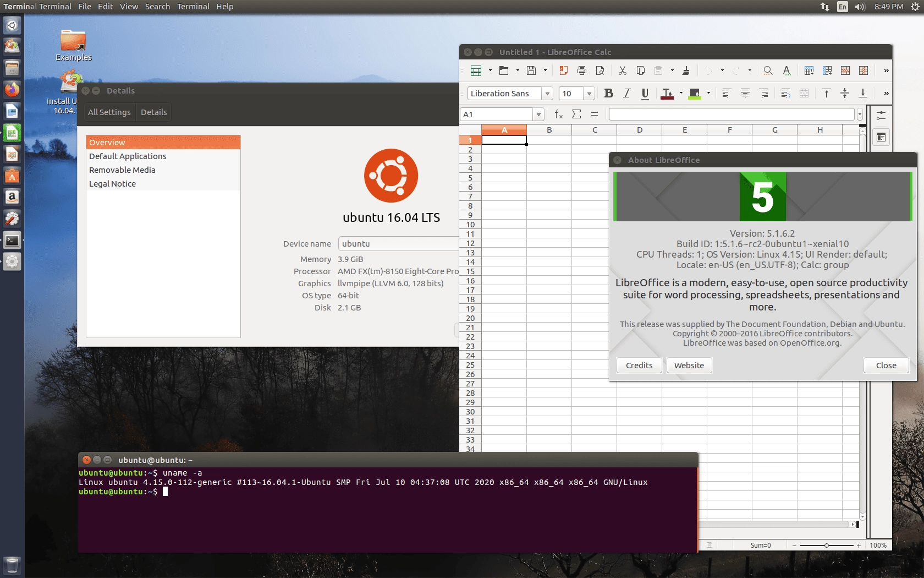Toggle Bold formatting in Calc
This screenshot has height=578, width=924.
pos(608,93)
